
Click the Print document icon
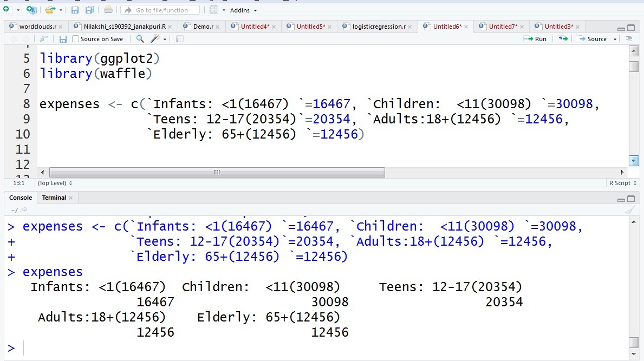[x=108, y=10]
